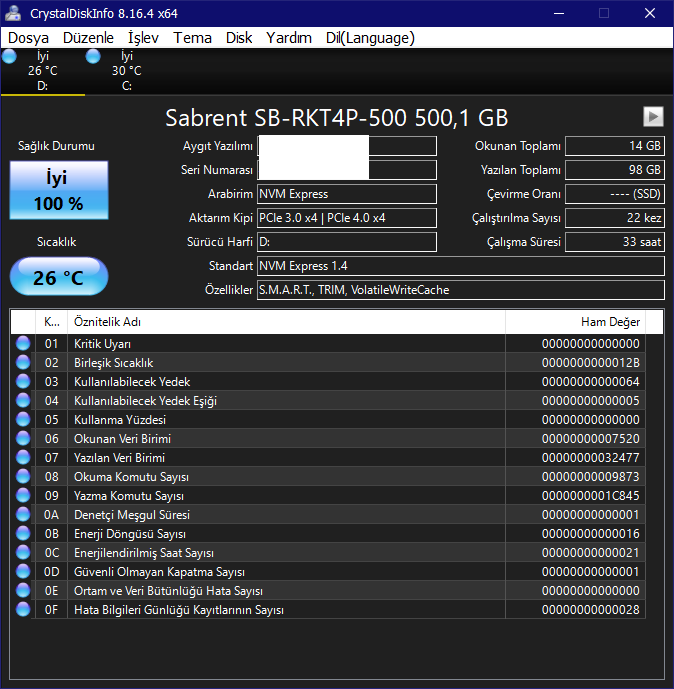
Task: Click status orb for Kritik Uyarı row
Action: pos(24,344)
